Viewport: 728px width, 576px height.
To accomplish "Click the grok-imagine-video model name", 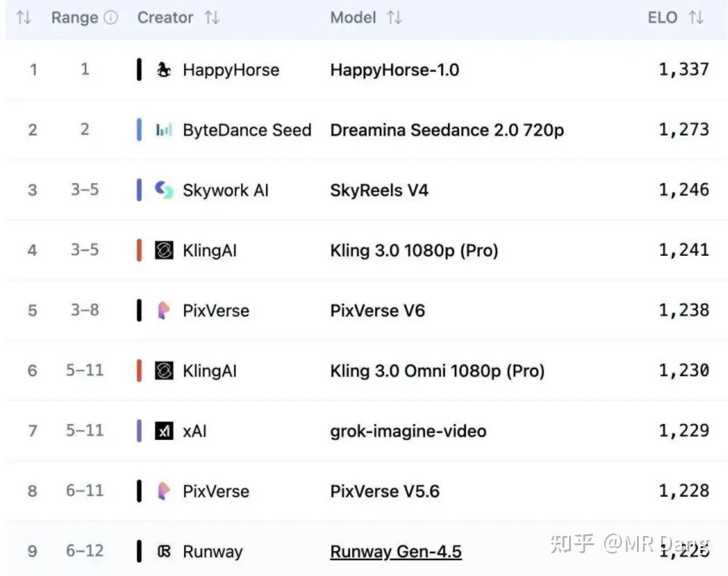I will click(408, 431).
